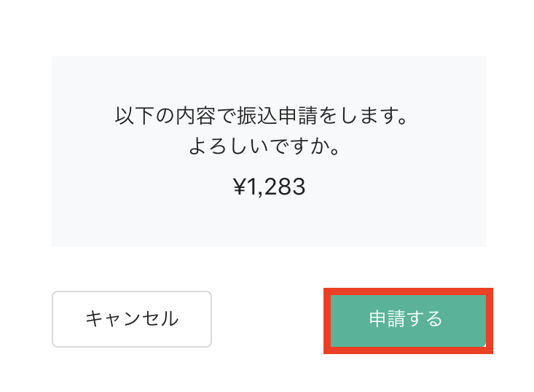Screen dimensions: 534x392
Task: Select the ¥1,283 amount text
Action: (x=269, y=187)
